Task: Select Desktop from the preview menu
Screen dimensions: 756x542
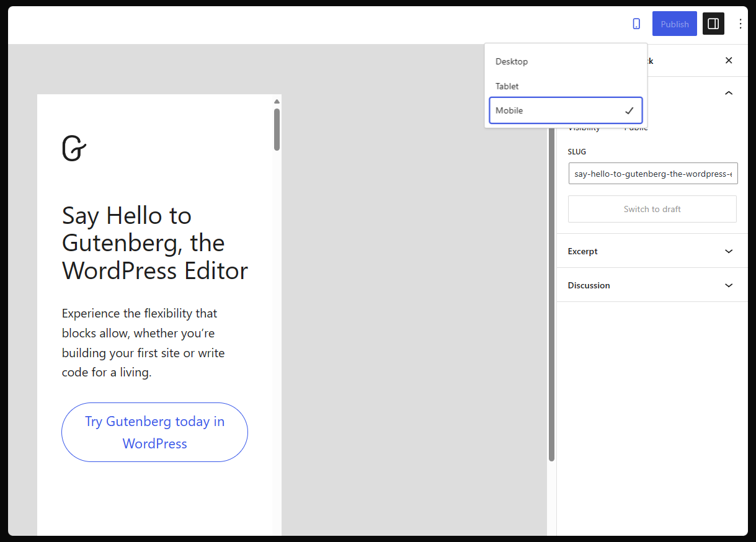Action: coord(512,61)
